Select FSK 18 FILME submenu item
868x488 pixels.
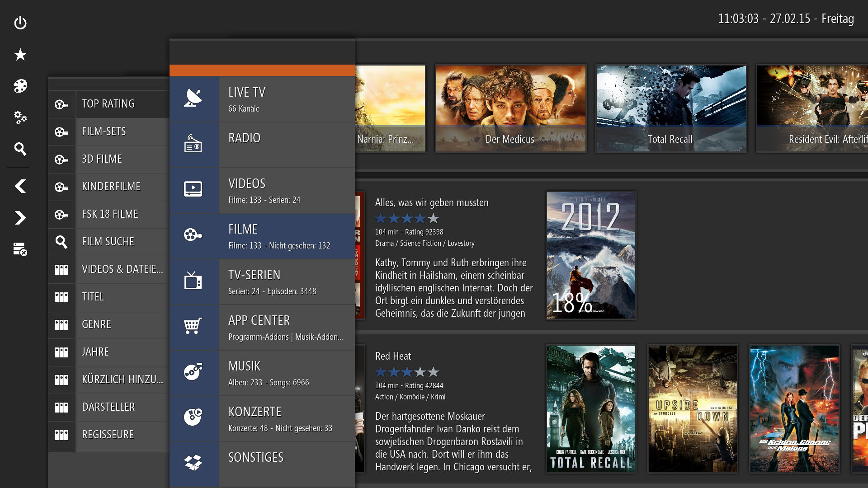click(x=108, y=214)
